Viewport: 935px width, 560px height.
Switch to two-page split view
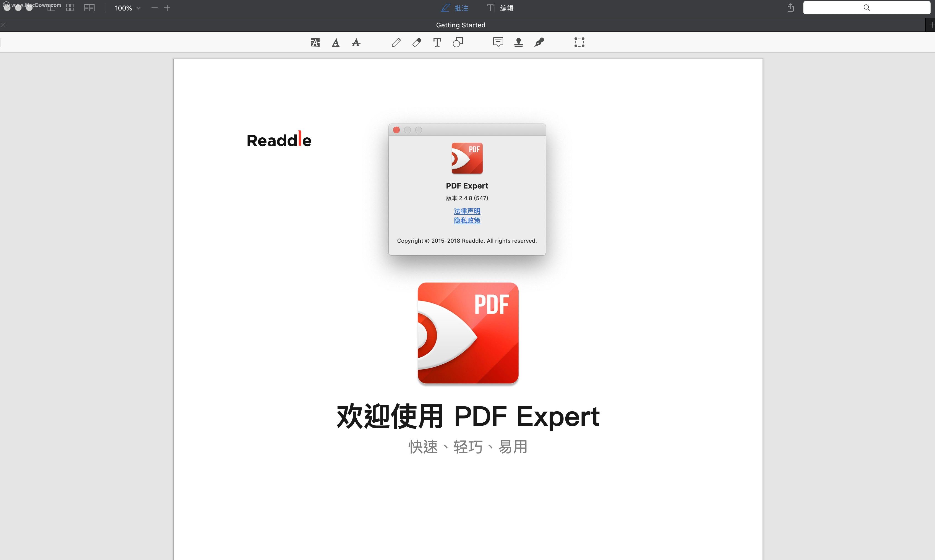tap(89, 8)
